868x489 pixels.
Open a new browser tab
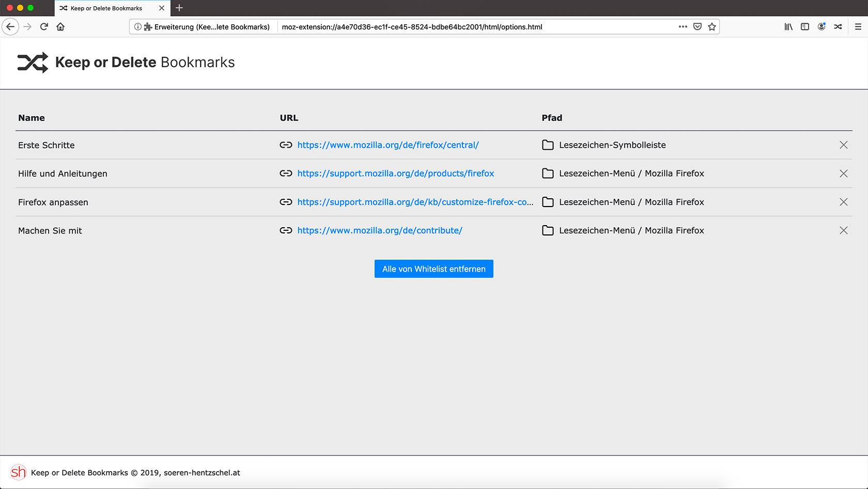179,8
